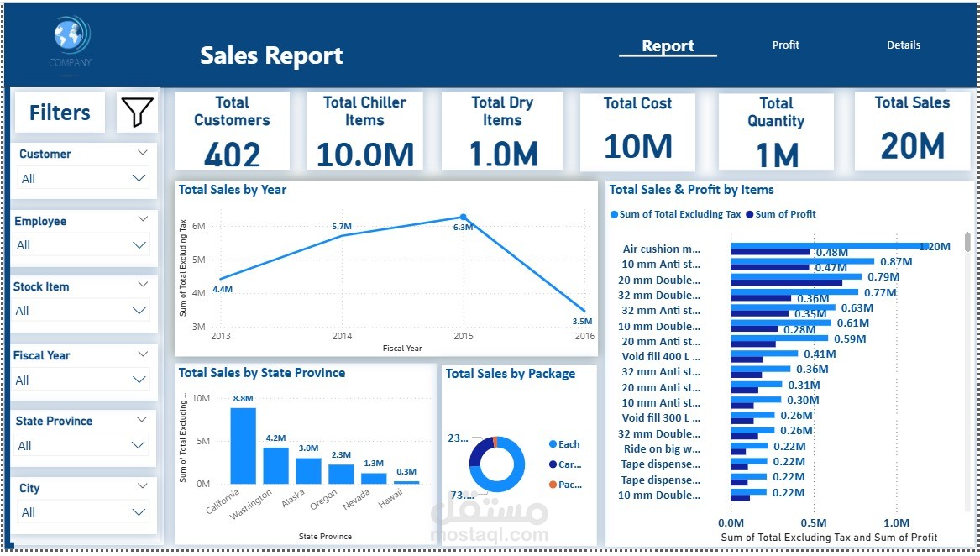Collapse the Customer slicer header chevron
Viewport: 980px width, 556px height.
143,153
